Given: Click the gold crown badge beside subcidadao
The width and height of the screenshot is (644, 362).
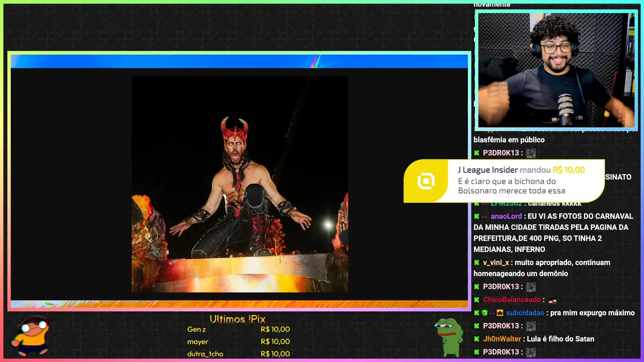Looking at the screenshot, I should coord(500,313).
